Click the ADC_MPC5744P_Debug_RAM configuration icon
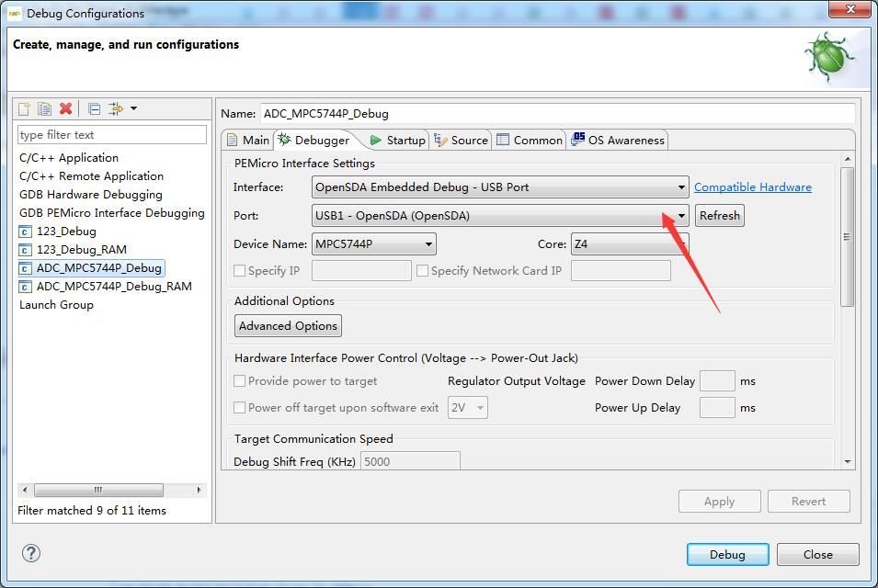The height and width of the screenshot is (588, 878). [25, 287]
